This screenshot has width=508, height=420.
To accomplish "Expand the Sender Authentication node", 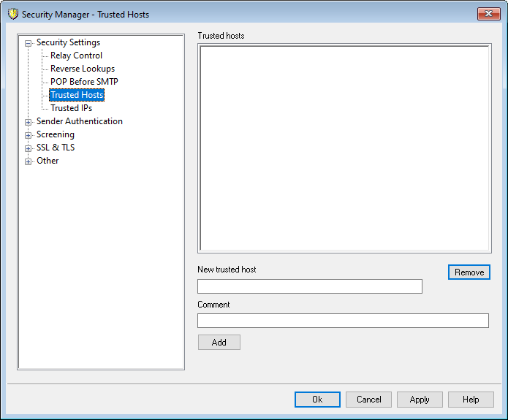I will 29,122.
